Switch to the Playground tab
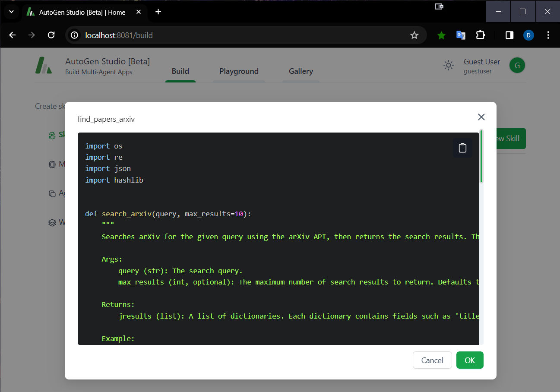The height and width of the screenshot is (392, 560). pyautogui.click(x=239, y=71)
